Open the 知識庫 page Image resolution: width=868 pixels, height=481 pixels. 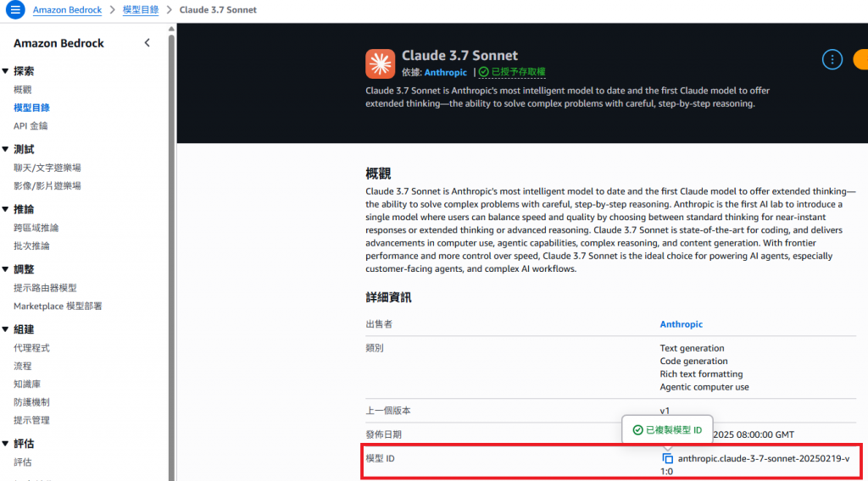pos(27,384)
